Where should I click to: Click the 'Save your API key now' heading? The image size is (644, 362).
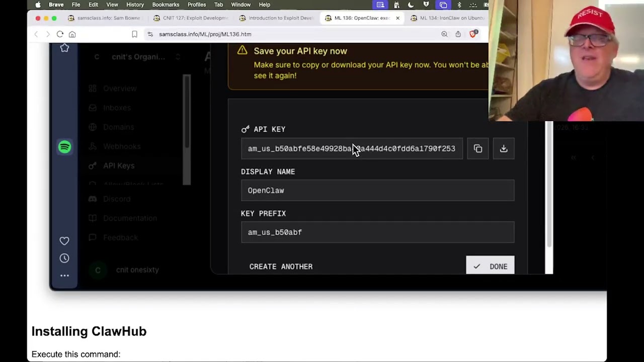coord(300,51)
